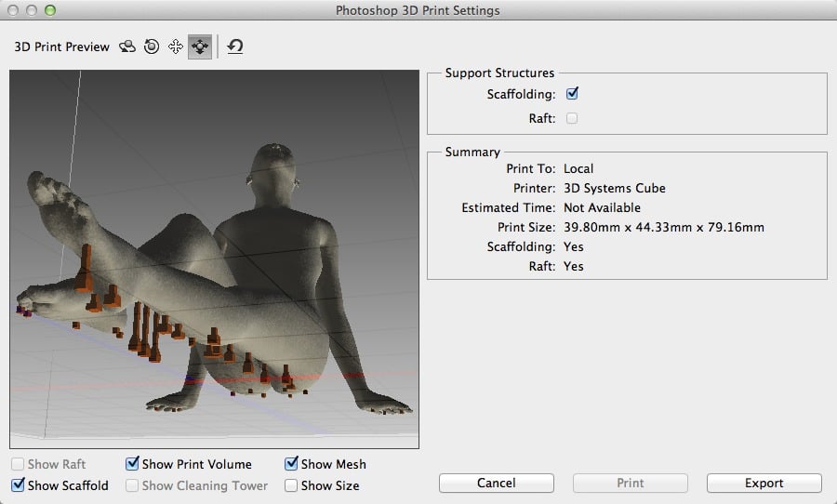Reset the 3D preview camera view
This screenshot has height=504, width=837.
[235, 46]
